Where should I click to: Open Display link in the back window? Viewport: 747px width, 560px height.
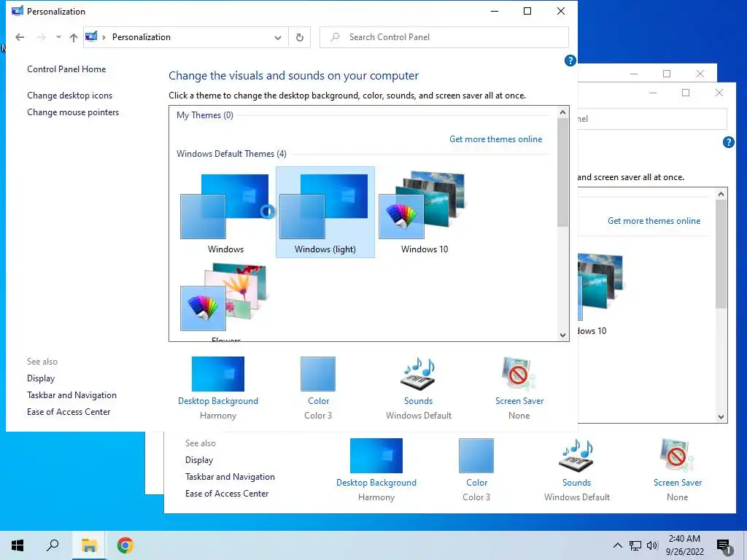pyautogui.click(x=199, y=460)
